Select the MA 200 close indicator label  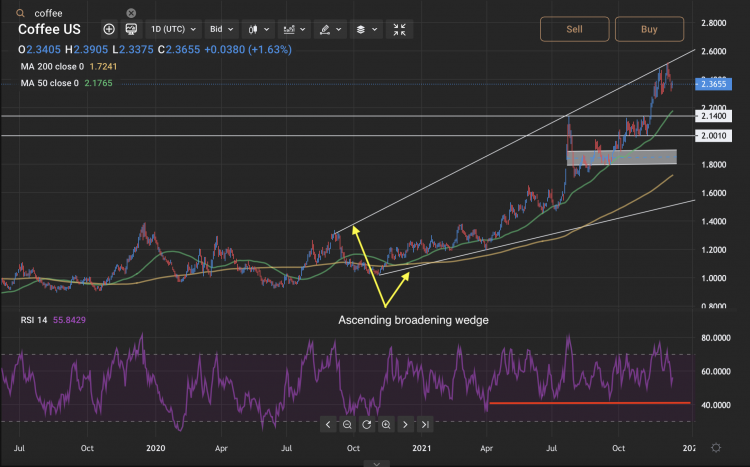point(52,67)
